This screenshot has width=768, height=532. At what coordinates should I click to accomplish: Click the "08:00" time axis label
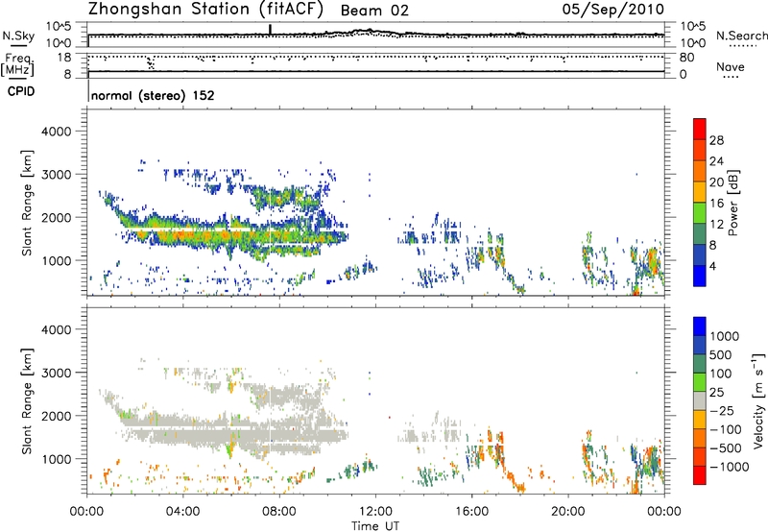[x=279, y=512]
